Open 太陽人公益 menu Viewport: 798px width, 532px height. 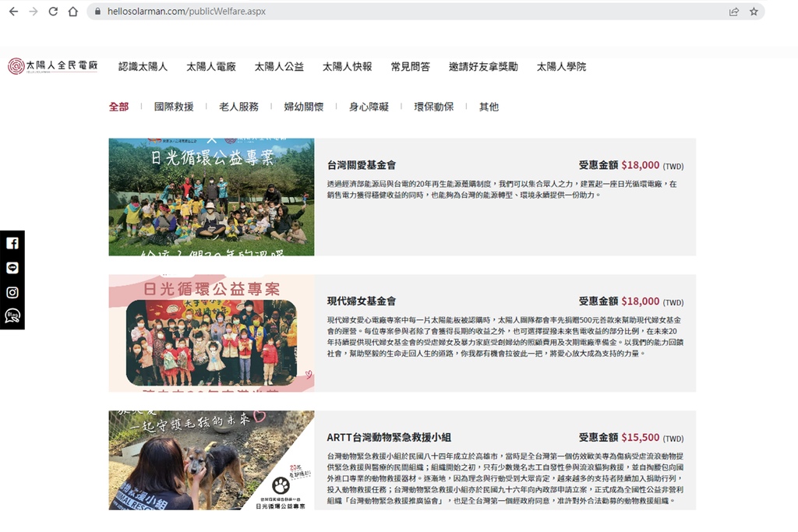click(x=279, y=67)
